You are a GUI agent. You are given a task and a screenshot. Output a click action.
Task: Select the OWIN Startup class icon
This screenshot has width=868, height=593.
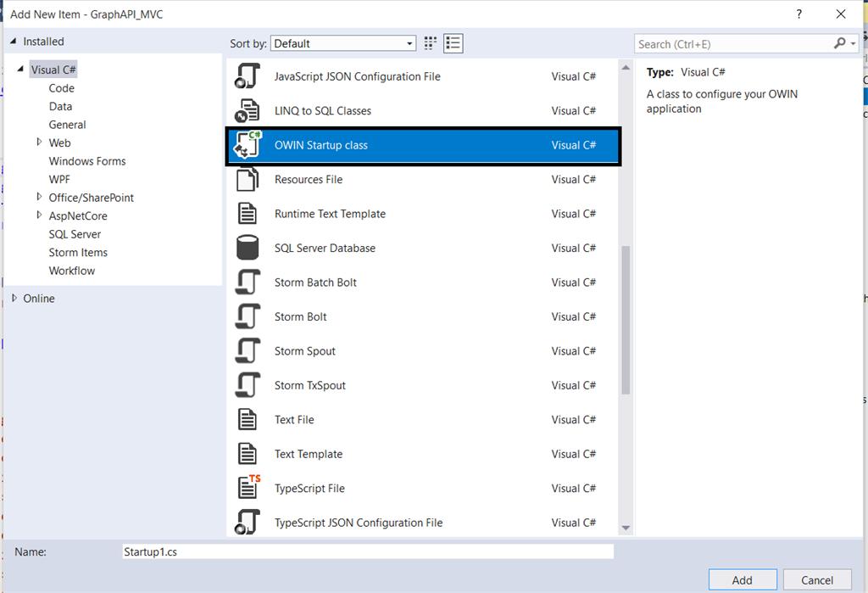[x=247, y=144]
